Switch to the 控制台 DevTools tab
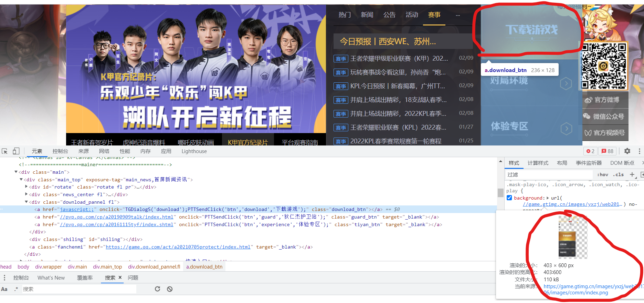644x303 pixels. (60, 151)
